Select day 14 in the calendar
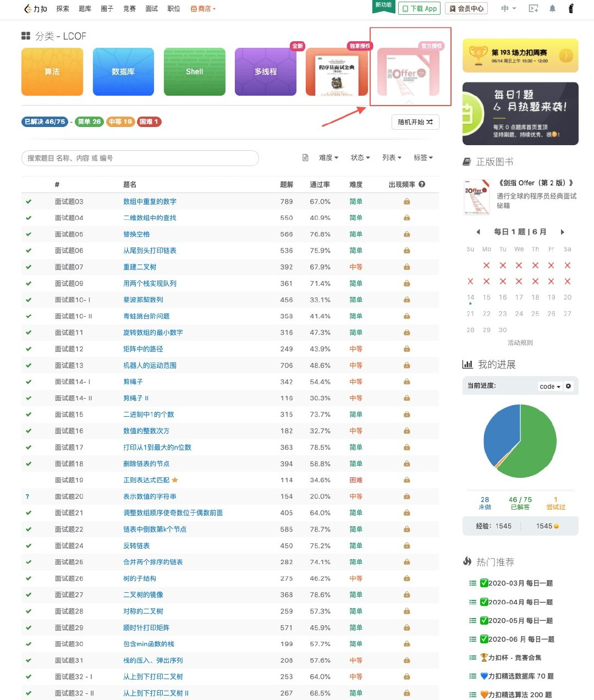Viewport: 594px width, 700px height. [470, 297]
